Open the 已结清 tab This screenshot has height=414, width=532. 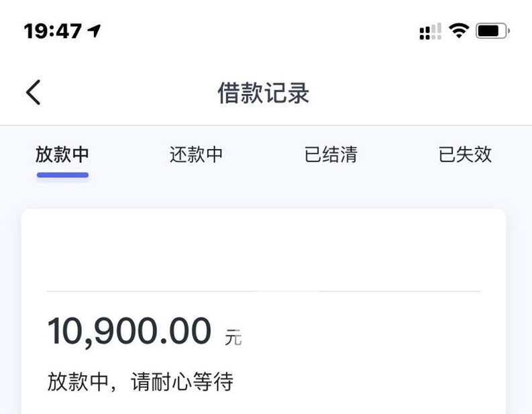[331, 154]
